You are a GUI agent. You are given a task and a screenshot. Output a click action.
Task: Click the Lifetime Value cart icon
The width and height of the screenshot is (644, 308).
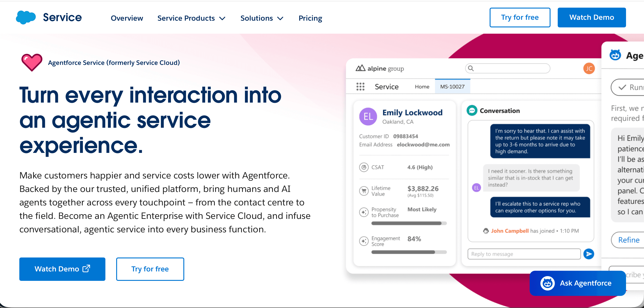[x=364, y=191]
